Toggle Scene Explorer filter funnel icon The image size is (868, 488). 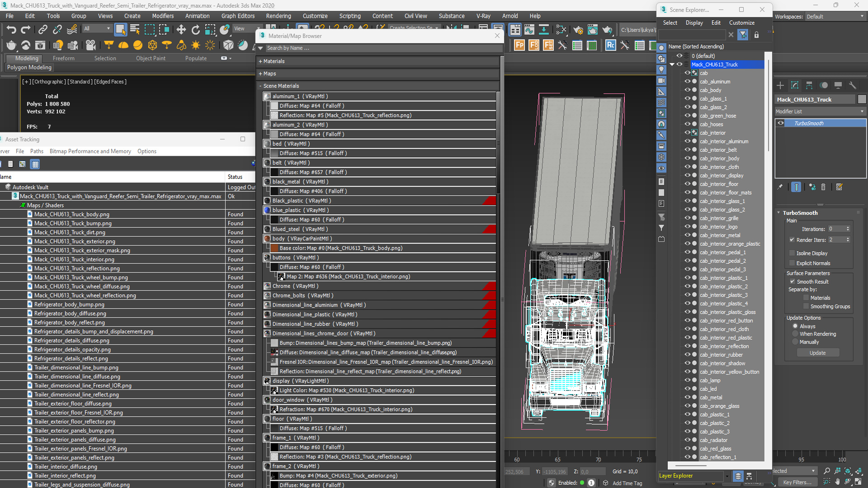tap(743, 35)
